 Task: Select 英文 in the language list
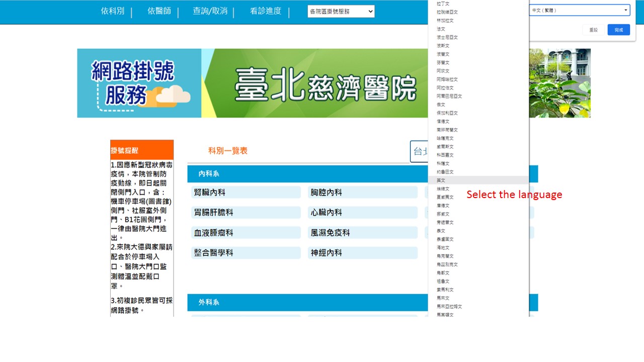click(x=478, y=180)
